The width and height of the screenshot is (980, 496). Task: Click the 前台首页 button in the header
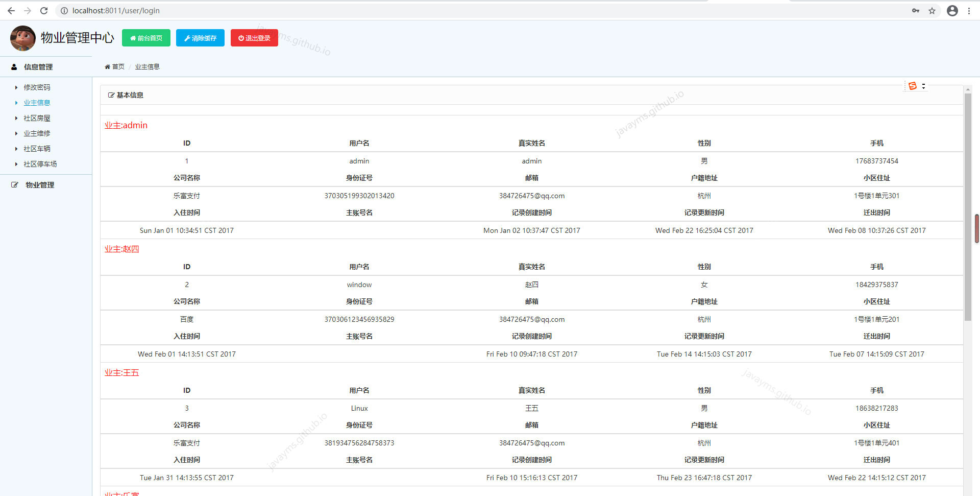click(x=146, y=38)
